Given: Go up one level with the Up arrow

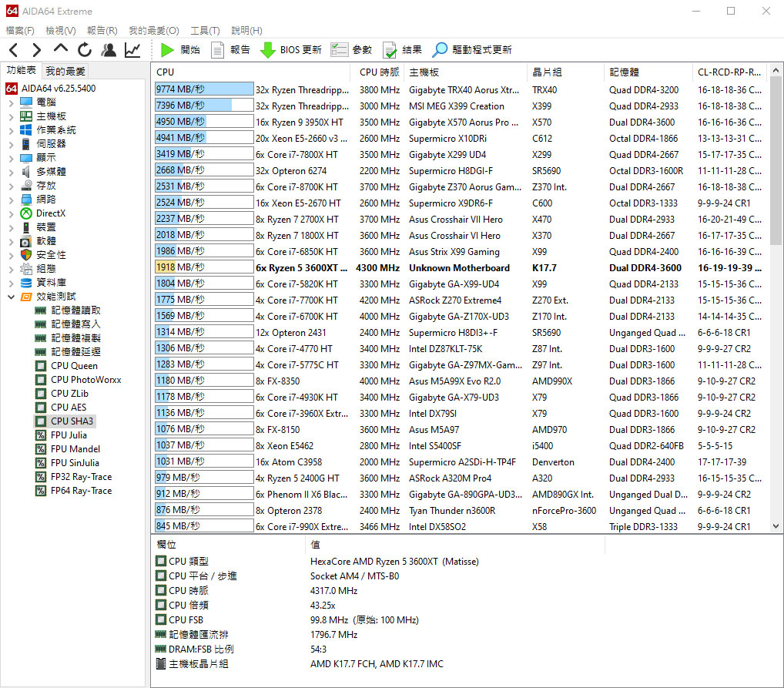Looking at the screenshot, I should (x=61, y=49).
